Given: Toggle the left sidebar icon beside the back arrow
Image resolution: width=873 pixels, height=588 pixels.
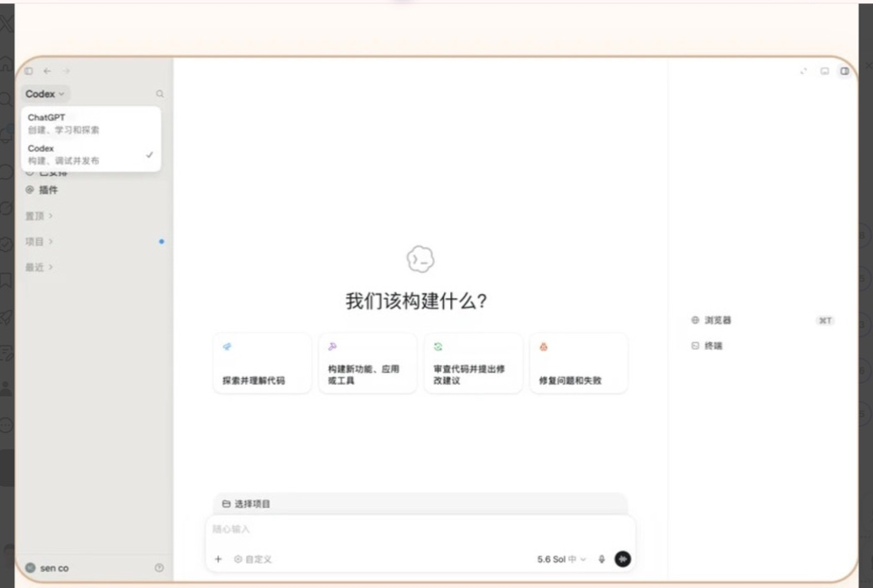Looking at the screenshot, I should 29,72.
